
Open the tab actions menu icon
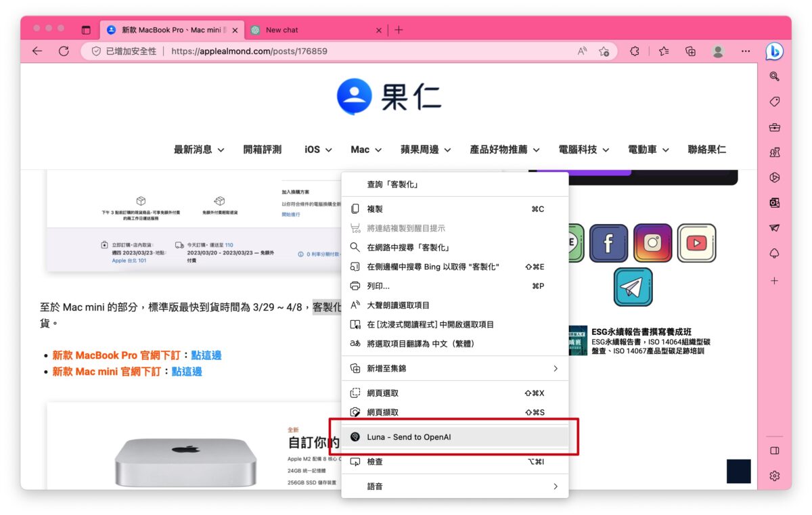pyautogui.click(x=86, y=30)
